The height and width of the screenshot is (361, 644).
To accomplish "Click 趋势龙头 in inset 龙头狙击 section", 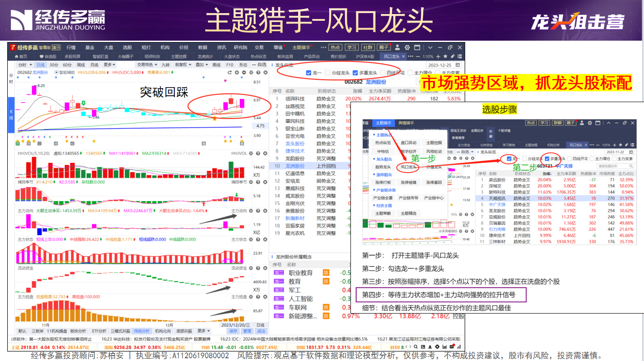I will pos(383,167).
